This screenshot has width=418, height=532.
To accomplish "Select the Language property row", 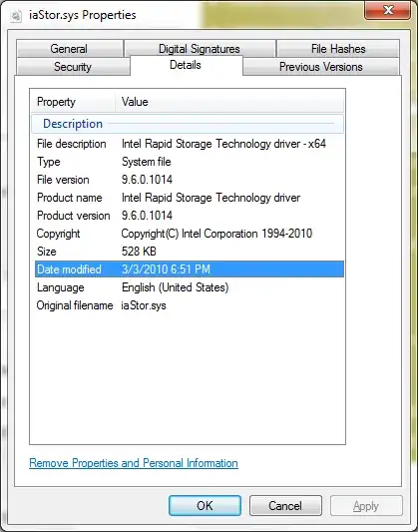I will 190,287.
